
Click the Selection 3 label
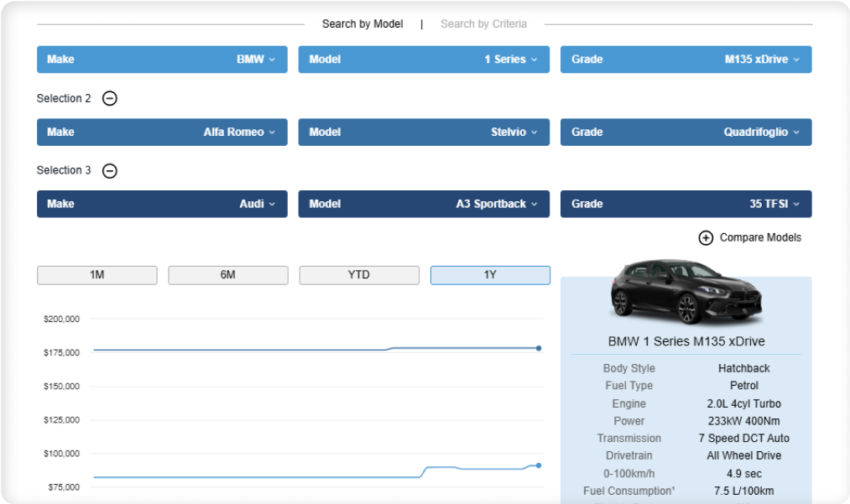point(64,170)
